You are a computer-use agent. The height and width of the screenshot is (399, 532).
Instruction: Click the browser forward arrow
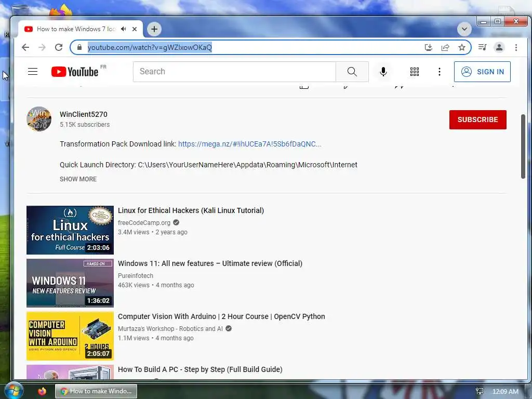coord(42,47)
